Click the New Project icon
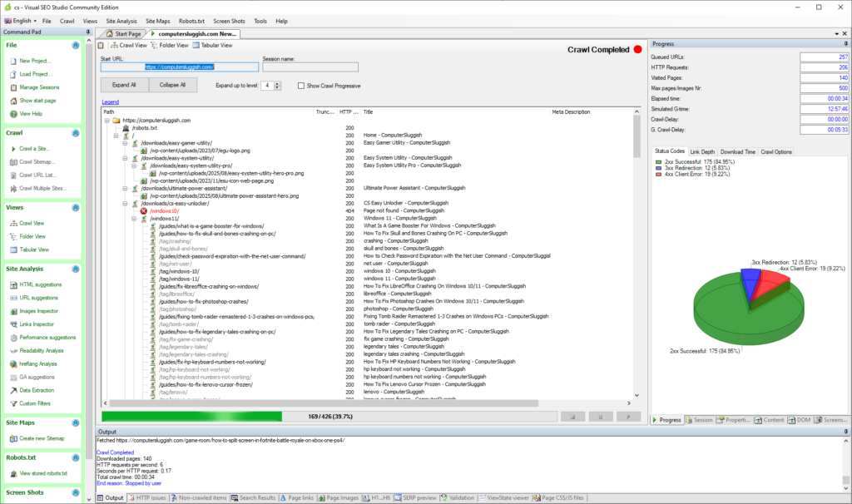 (13, 61)
